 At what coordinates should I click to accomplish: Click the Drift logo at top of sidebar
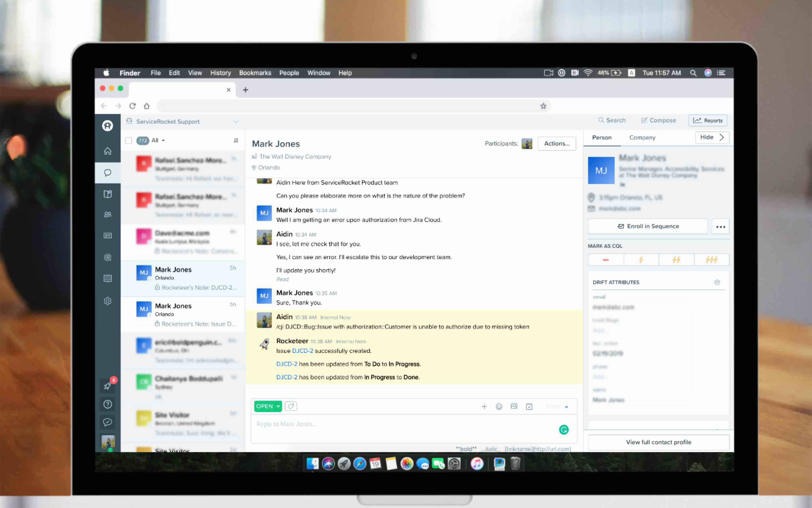pos(107,126)
